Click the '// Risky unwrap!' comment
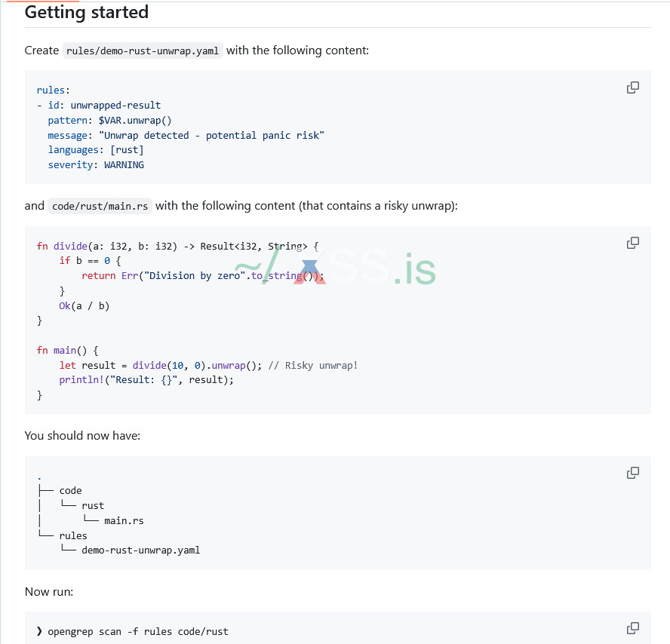 (312, 366)
